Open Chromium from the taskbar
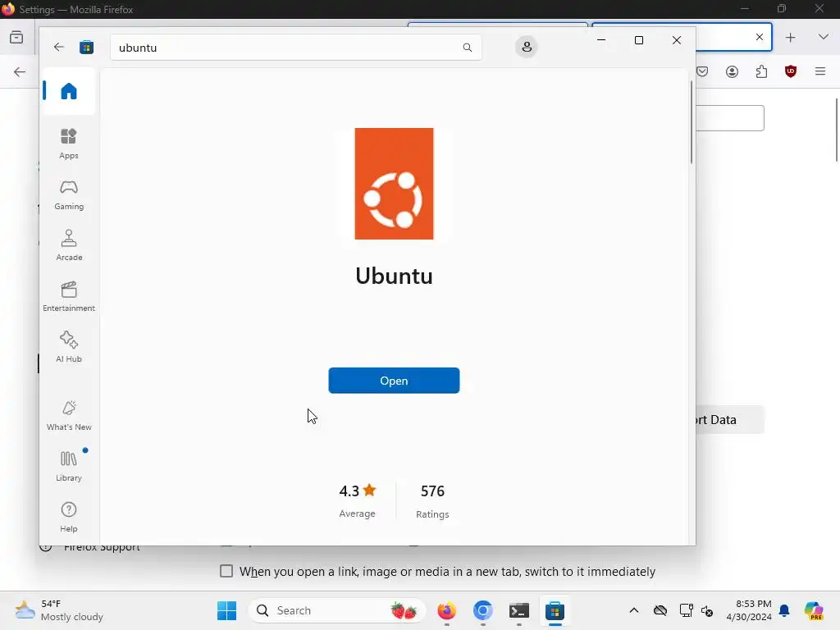This screenshot has width=840, height=630. [x=482, y=610]
